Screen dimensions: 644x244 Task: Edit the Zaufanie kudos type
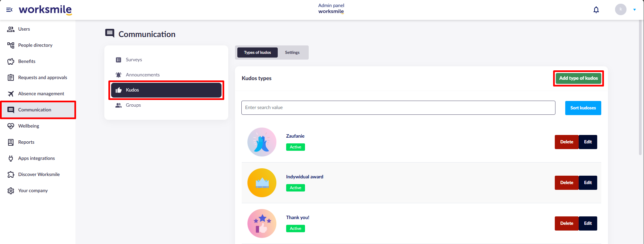[588, 142]
